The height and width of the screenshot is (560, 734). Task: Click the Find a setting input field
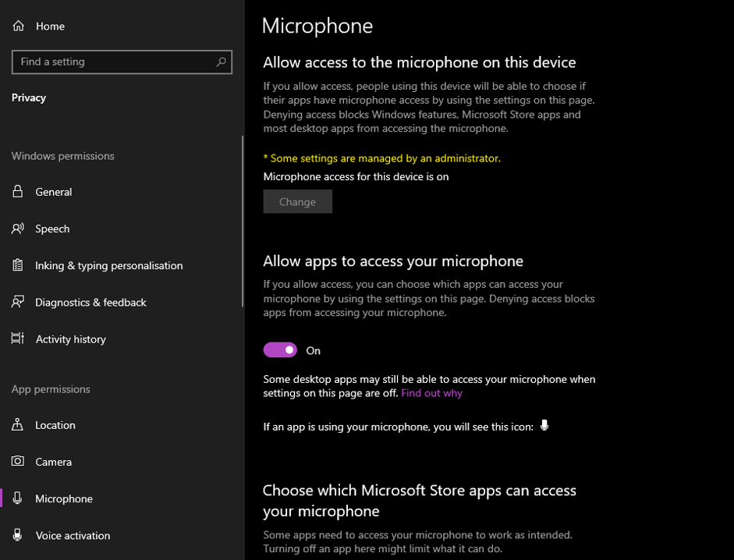[109, 62]
